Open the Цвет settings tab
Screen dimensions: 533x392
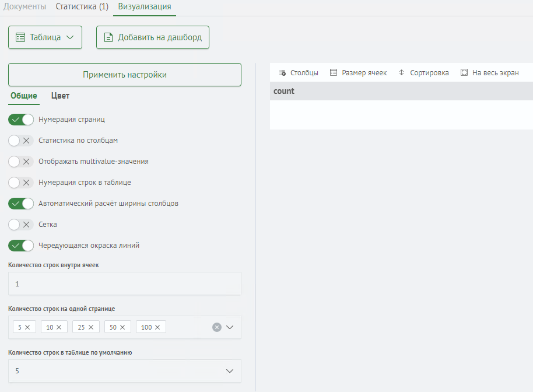(60, 96)
